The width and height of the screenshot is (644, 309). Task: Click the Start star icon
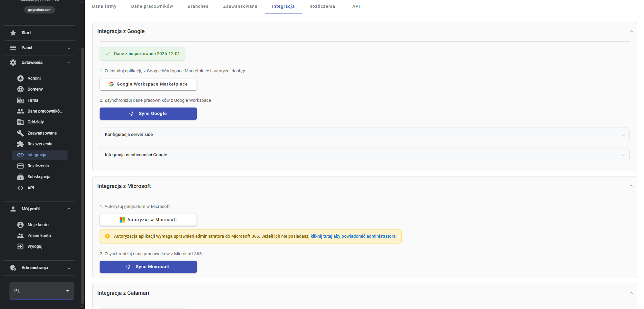tap(13, 33)
